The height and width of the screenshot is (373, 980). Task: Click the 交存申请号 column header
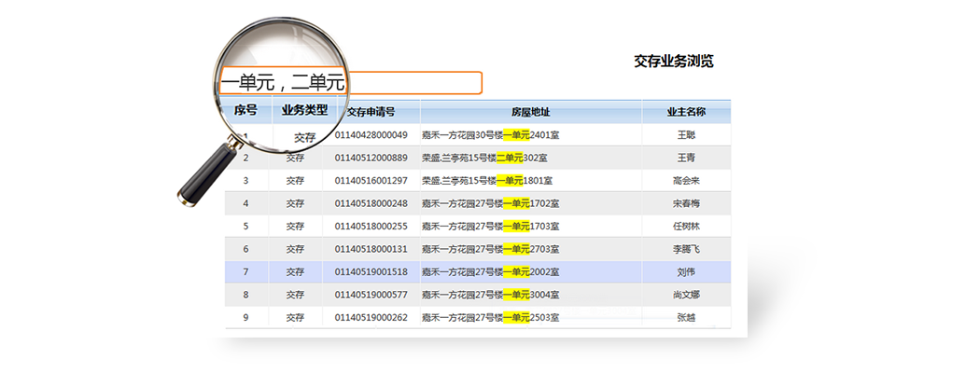click(x=371, y=112)
